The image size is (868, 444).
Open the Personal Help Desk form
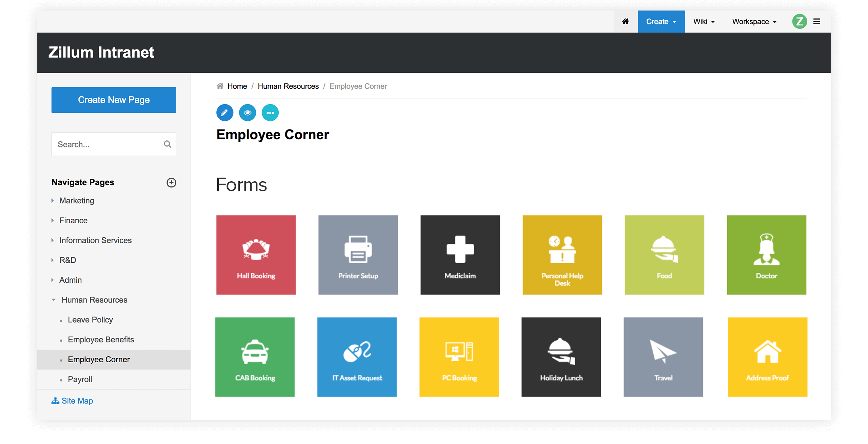point(561,255)
